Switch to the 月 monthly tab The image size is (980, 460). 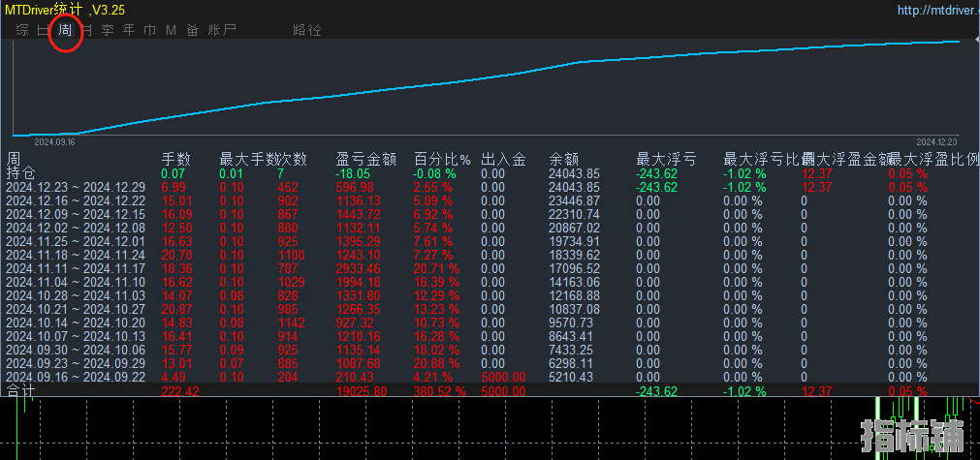(87, 30)
